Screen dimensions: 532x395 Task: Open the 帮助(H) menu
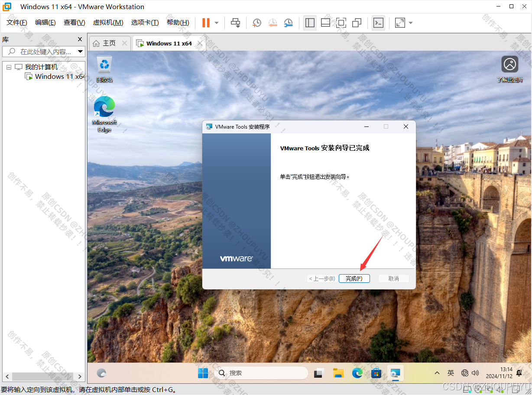pyautogui.click(x=178, y=23)
